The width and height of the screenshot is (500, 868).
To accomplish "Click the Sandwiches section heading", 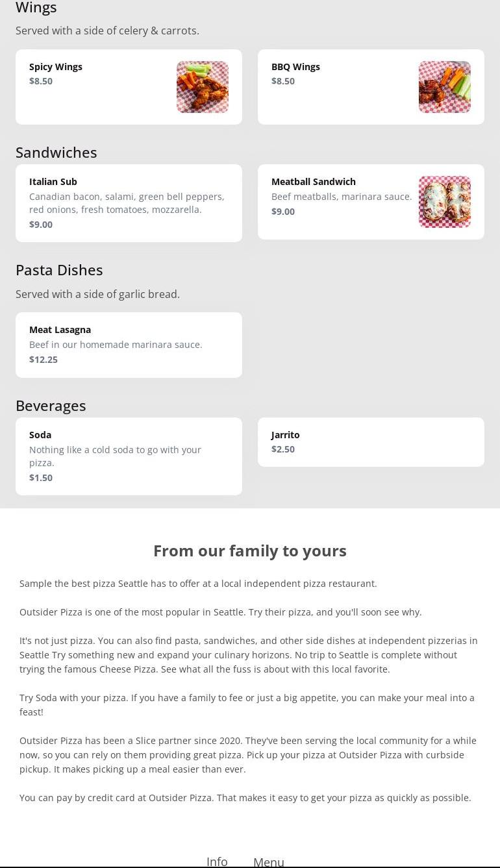I will pyautogui.click(x=56, y=153).
